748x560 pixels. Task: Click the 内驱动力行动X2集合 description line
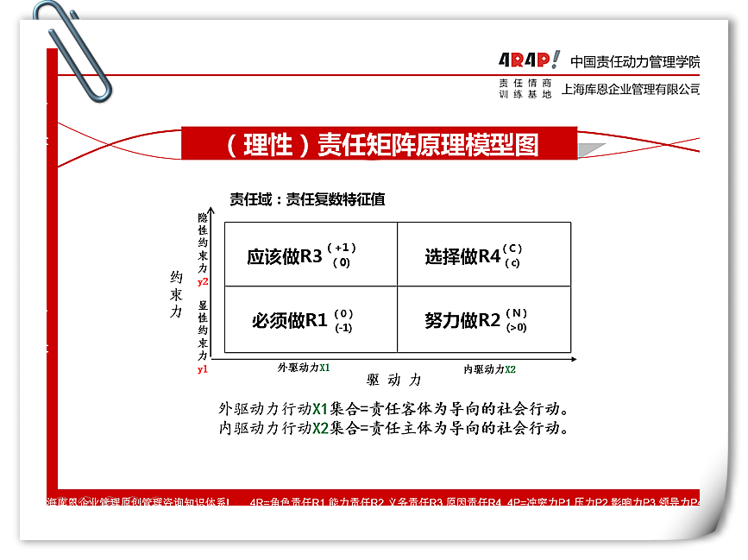coord(393,427)
